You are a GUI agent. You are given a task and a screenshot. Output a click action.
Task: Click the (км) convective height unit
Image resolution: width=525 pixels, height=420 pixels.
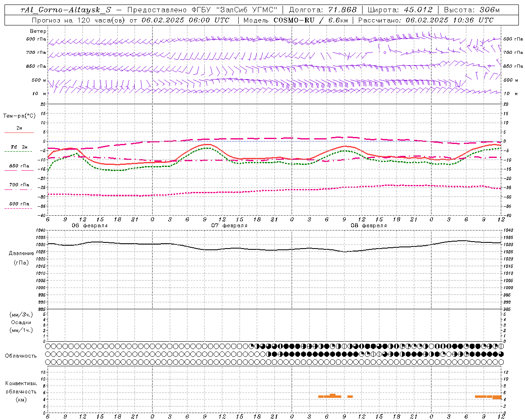pyautogui.click(x=21, y=399)
